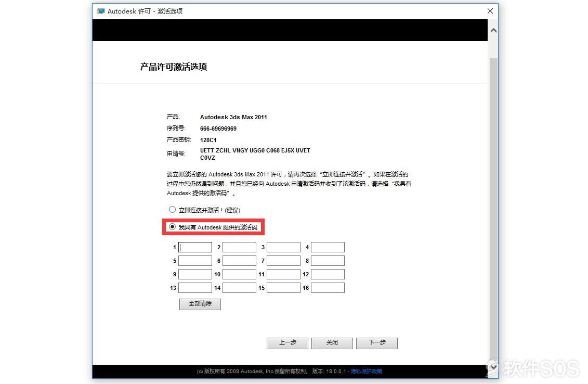Close the Autodesk license window

point(490,11)
